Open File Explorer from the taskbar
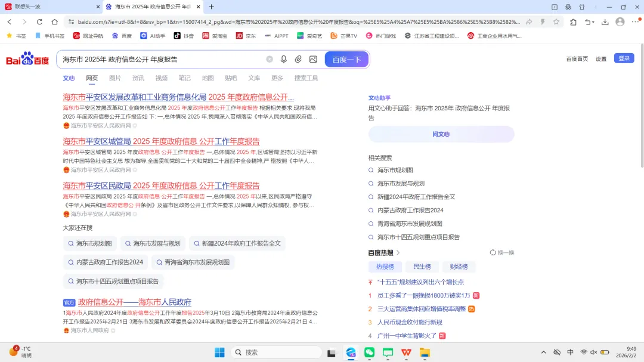Viewport: 644px width, 362px height. click(425, 352)
